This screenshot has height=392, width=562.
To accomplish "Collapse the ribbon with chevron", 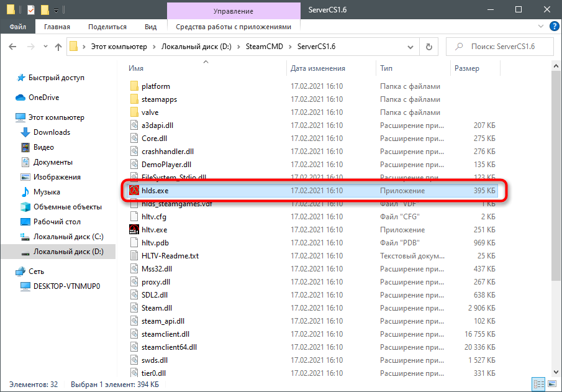I will [x=541, y=26].
